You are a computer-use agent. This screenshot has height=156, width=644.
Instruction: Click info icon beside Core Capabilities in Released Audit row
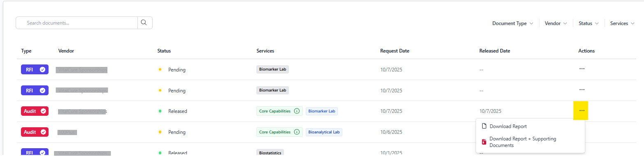tap(297, 111)
